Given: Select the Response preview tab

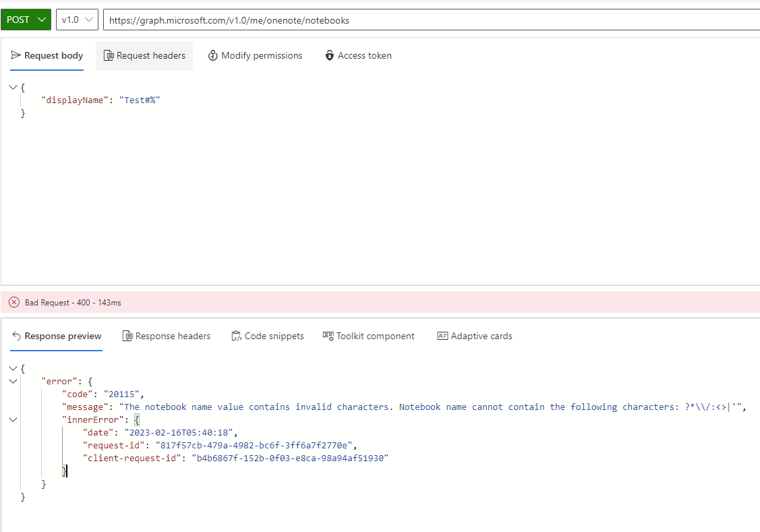Looking at the screenshot, I should click(x=56, y=336).
